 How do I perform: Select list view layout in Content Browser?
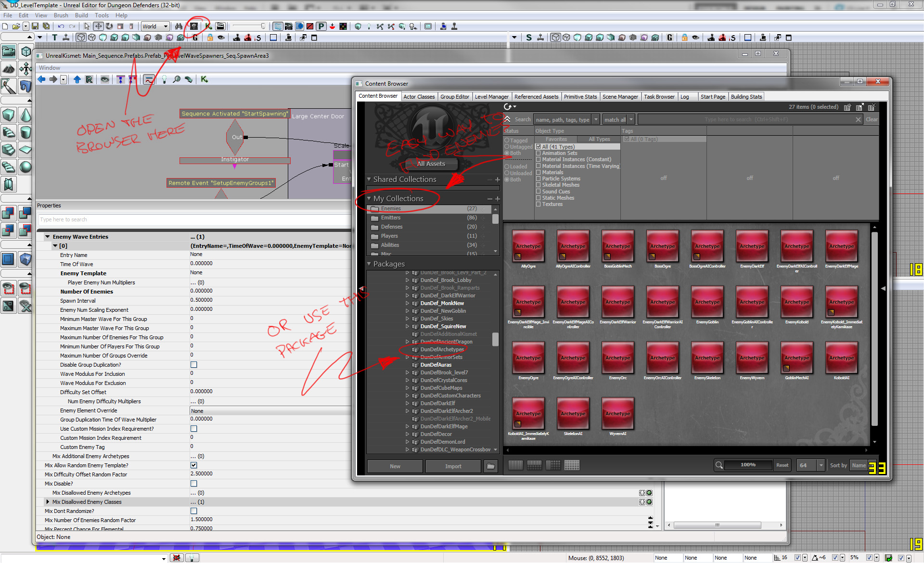(515, 465)
